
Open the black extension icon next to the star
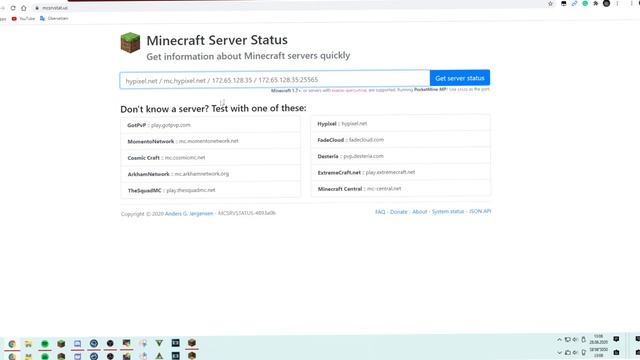(564, 4)
